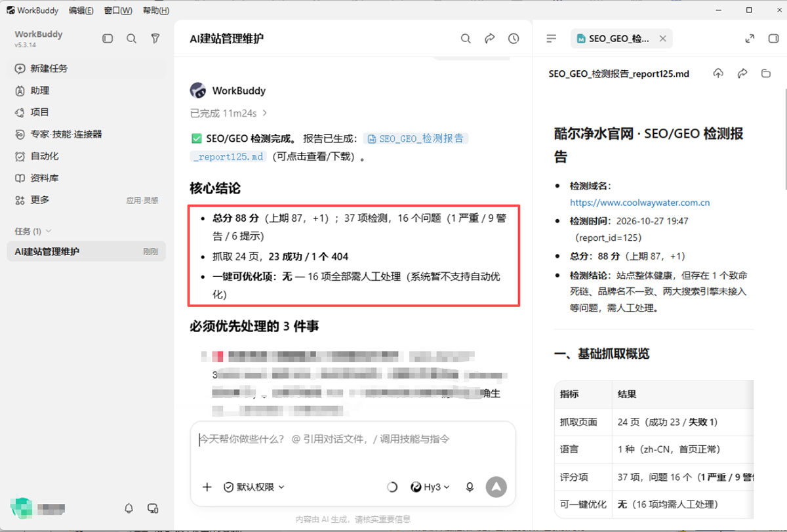Open the 帮助(H) menu
Screen dimensions: 787x532
click(155, 10)
